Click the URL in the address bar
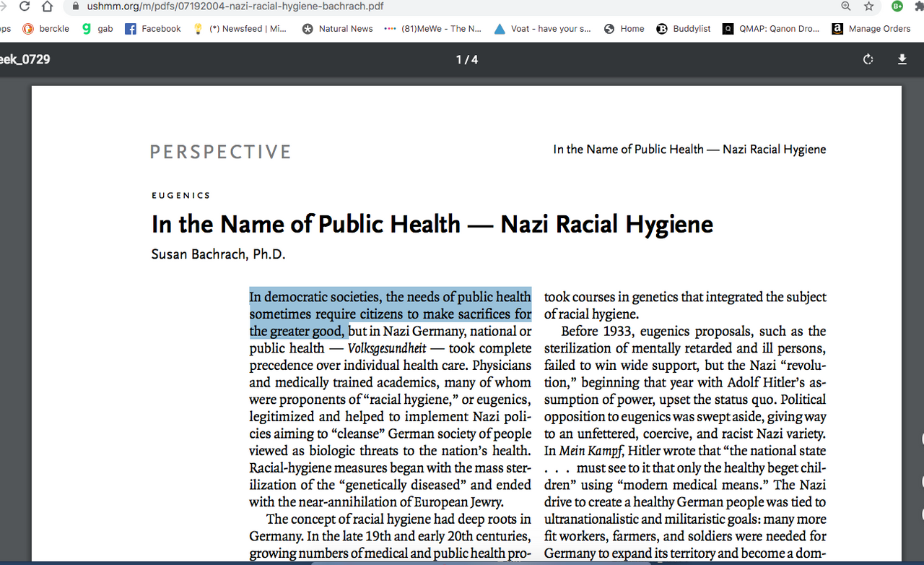Screen dimensions: 924x565 pyautogui.click(x=235, y=7)
